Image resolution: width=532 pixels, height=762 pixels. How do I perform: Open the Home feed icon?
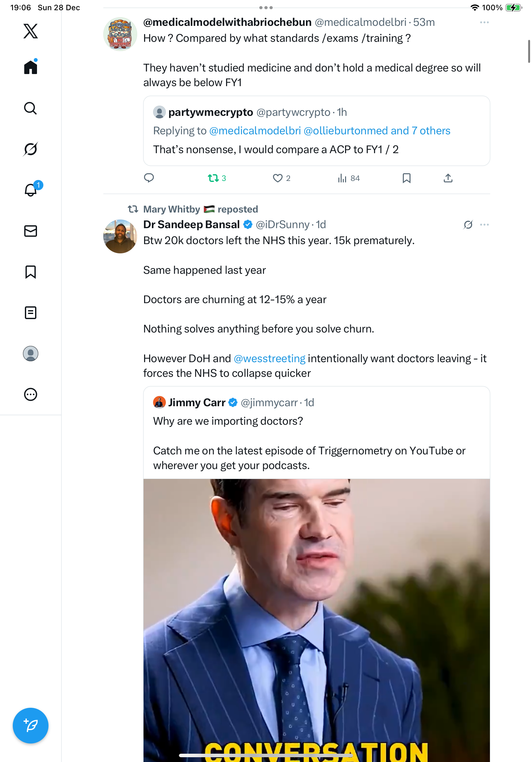pos(31,67)
